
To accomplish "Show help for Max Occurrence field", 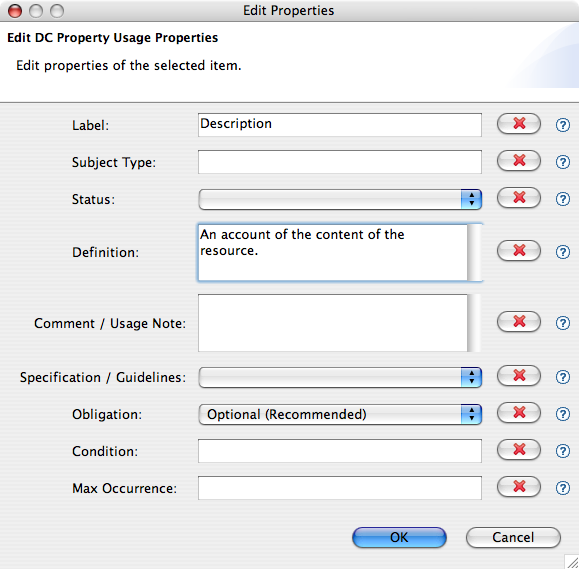I will (x=563, y=488).
